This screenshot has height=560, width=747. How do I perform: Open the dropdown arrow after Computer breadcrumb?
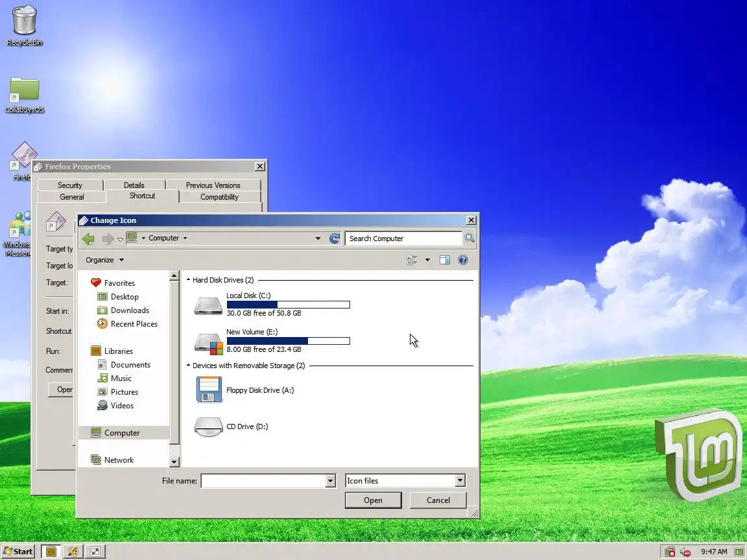coord(185,238)
